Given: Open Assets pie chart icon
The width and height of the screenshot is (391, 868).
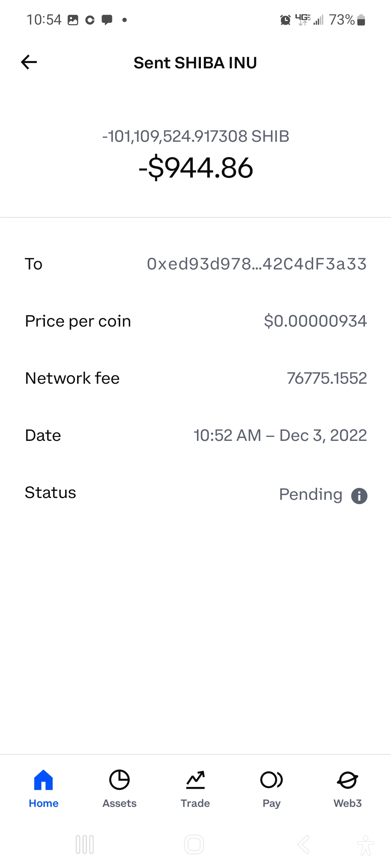Looking at the screenshot, I should click(119, 779).
